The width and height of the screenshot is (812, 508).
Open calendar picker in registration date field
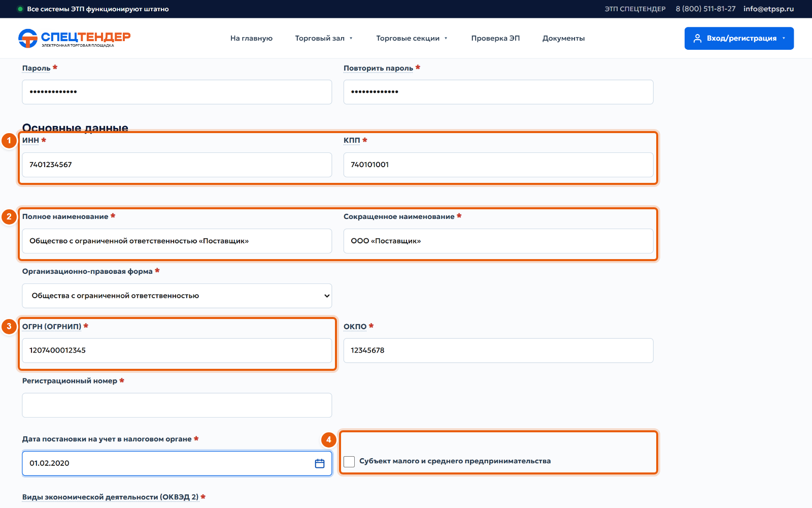click(x=320, y=463)
